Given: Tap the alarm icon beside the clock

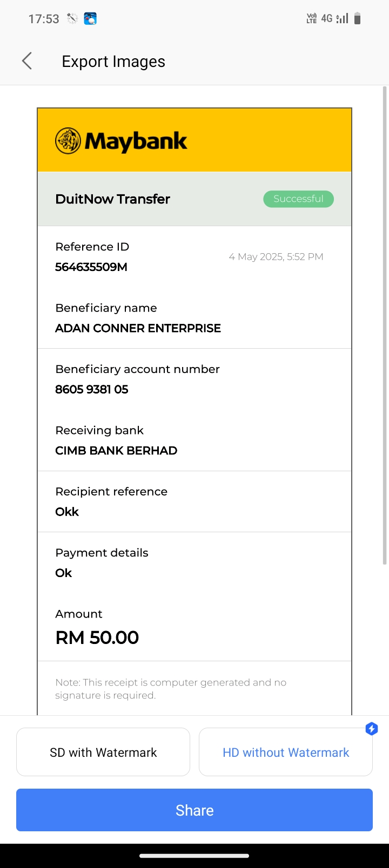Looking at the screenshot, I should tap(72, 19).
